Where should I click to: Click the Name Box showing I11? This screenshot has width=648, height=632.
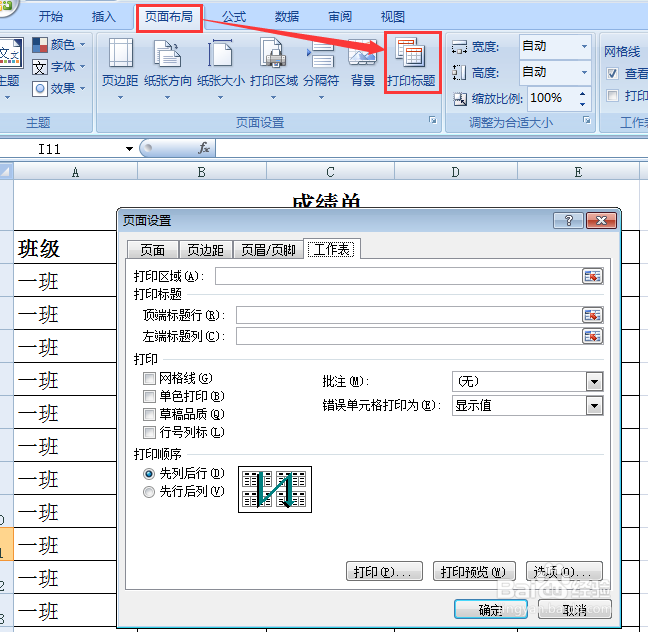point(62,149)
